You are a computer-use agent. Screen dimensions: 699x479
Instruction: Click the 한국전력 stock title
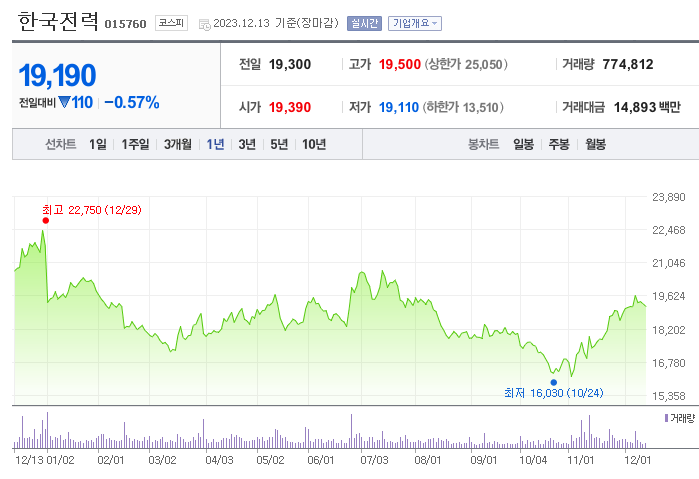click(x=58, y=21)
